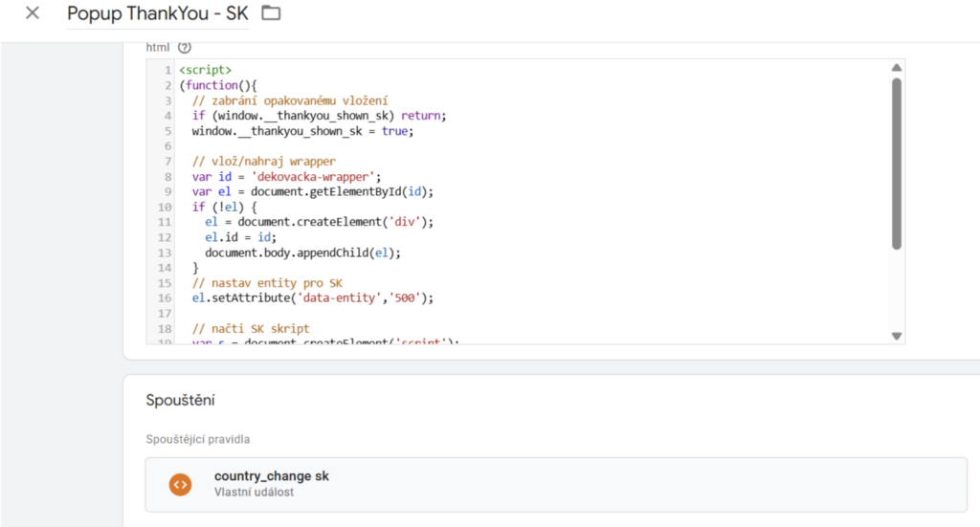Place cursor on the opening <script> line
This screenshot has height=527, width=980.
point(205,70)
